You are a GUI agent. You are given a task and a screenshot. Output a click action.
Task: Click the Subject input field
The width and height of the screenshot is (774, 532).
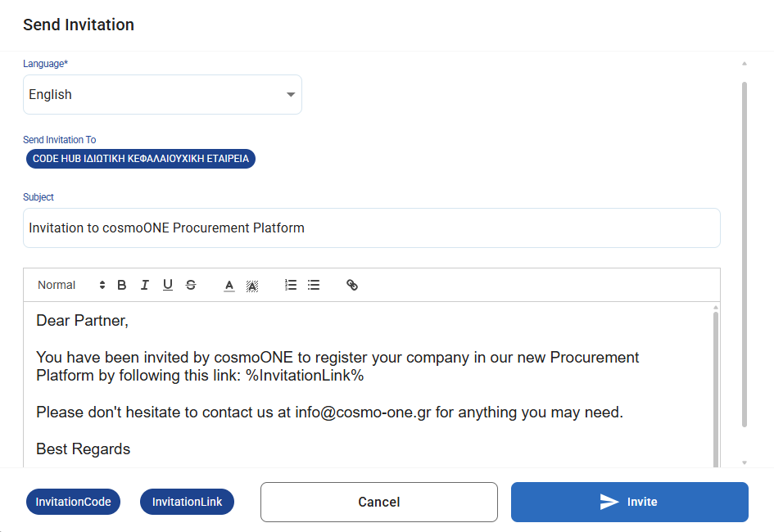(371, 228)
